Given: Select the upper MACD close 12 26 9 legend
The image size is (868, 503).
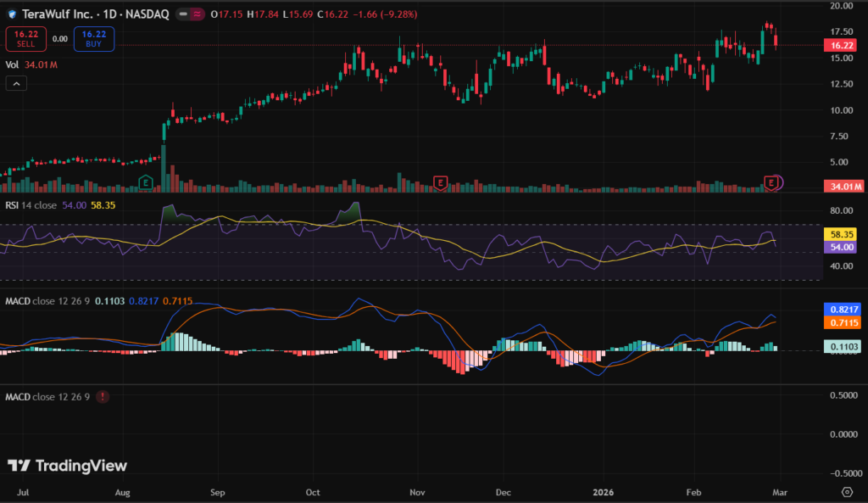Looking at the screenshot, I should (48, 300).
